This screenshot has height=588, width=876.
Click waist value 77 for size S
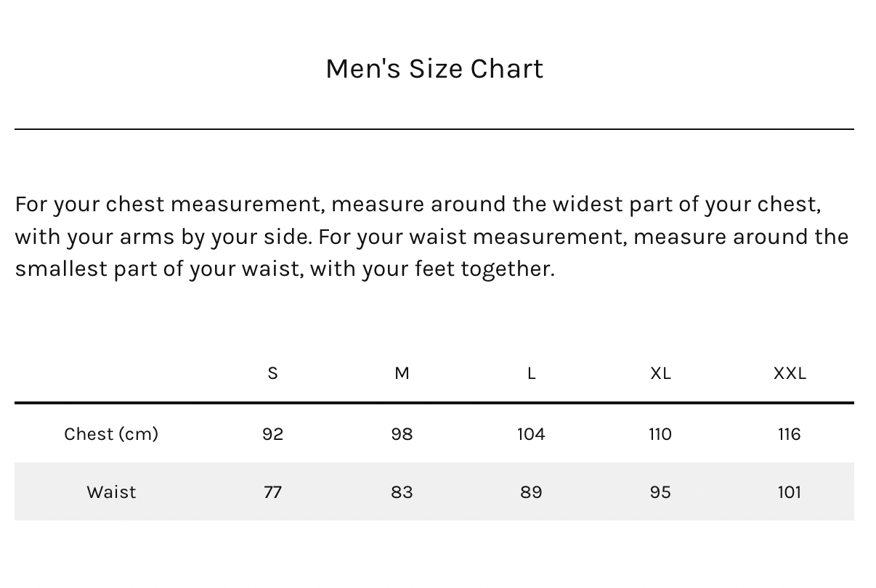(x=272, y=492)
